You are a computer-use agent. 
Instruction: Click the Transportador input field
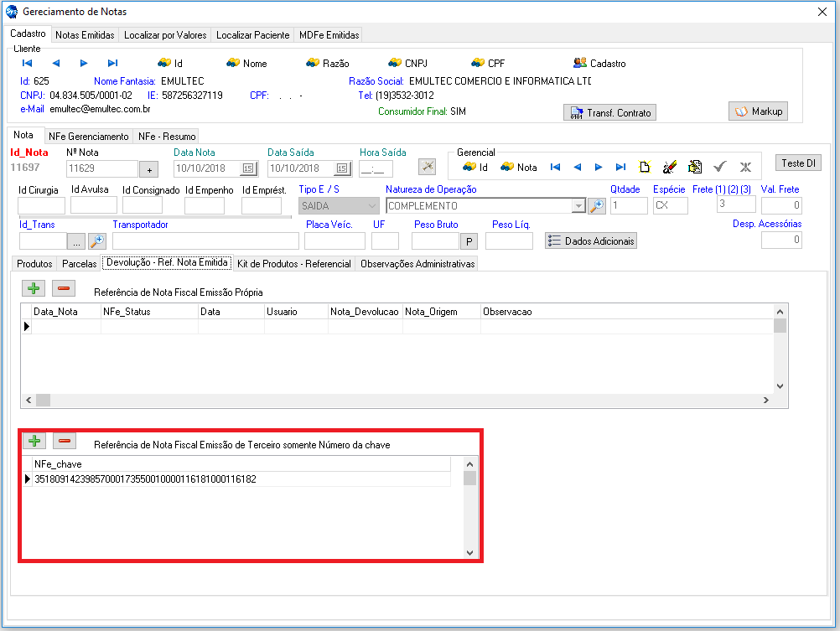[x=205, y=241]
